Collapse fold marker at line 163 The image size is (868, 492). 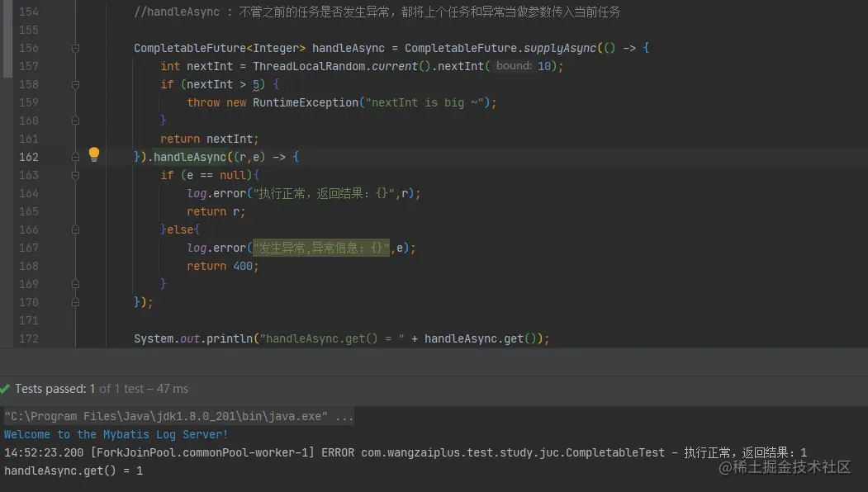(x=76, y=176)
